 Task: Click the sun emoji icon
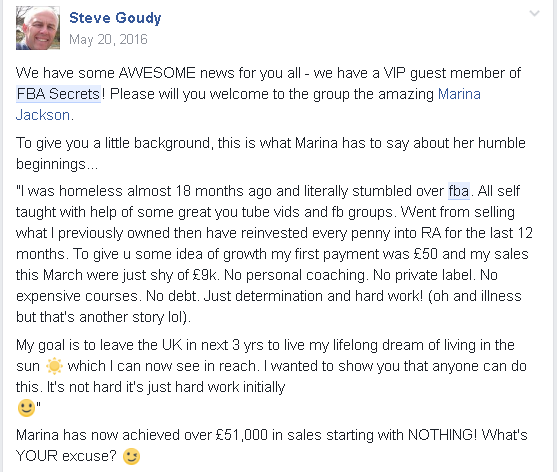coord(54,366)
